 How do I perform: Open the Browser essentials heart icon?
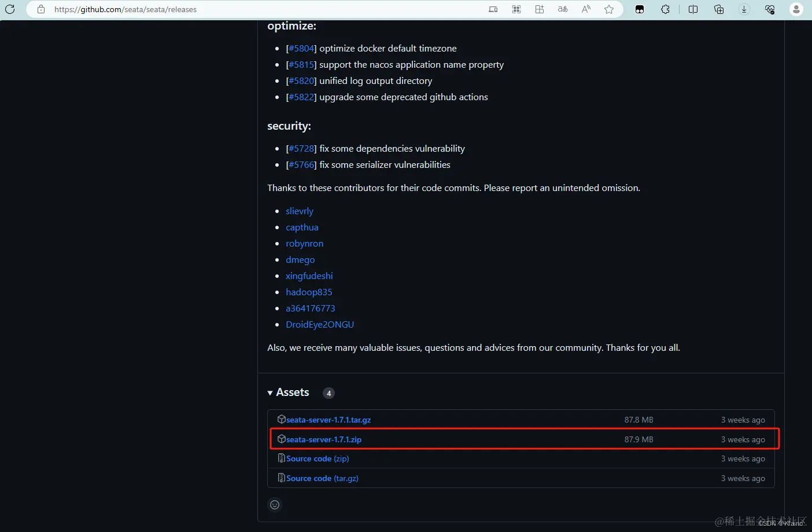[770, 9]
